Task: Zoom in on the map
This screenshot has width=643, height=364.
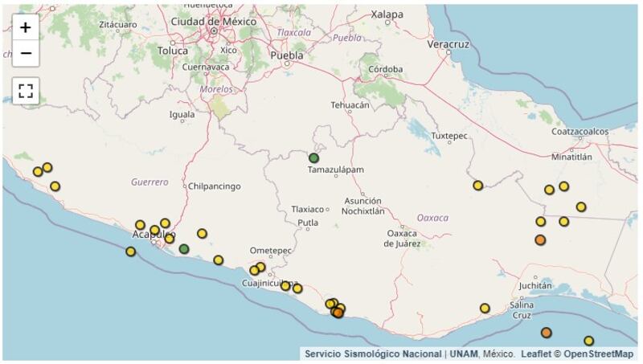Action: 26,28
